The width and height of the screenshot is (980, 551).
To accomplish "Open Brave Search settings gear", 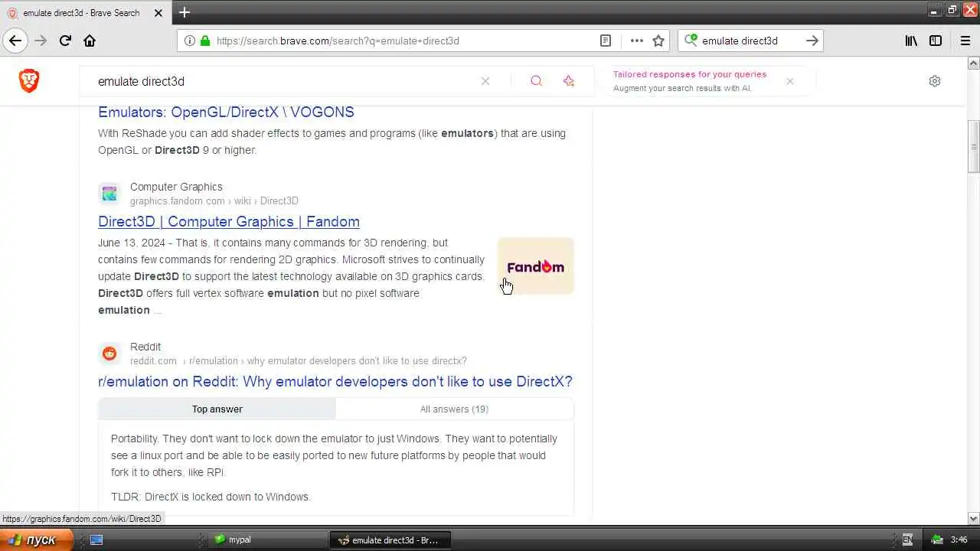I will [x=935, y=81].
